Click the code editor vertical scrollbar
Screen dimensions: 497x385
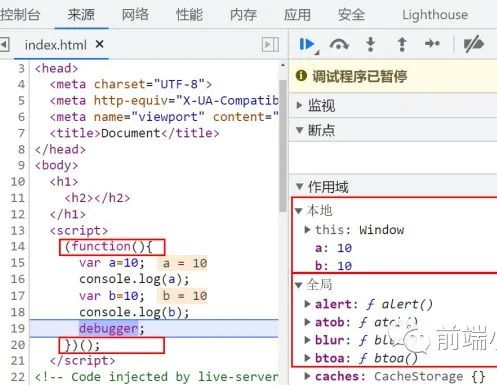point(283,146)
